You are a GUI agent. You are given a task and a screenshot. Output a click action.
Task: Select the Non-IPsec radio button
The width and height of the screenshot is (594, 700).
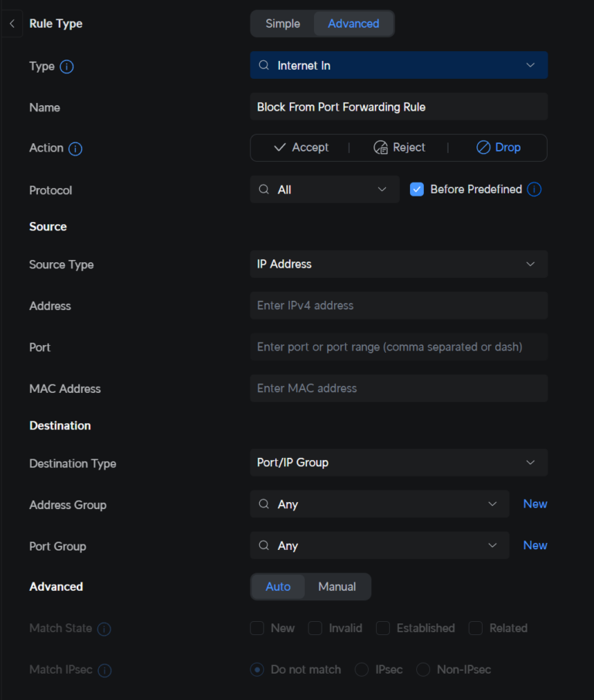pyautogui.click(x=423, y=670)
